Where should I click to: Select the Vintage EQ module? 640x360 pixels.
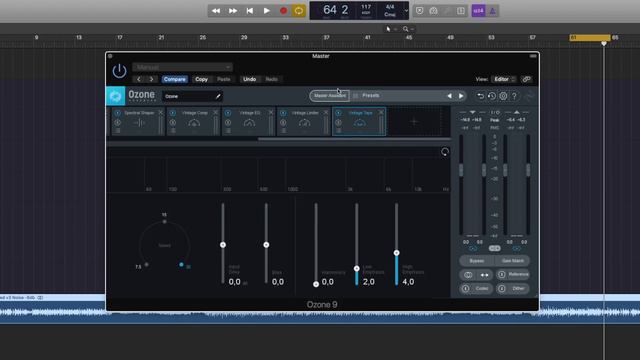249,121
